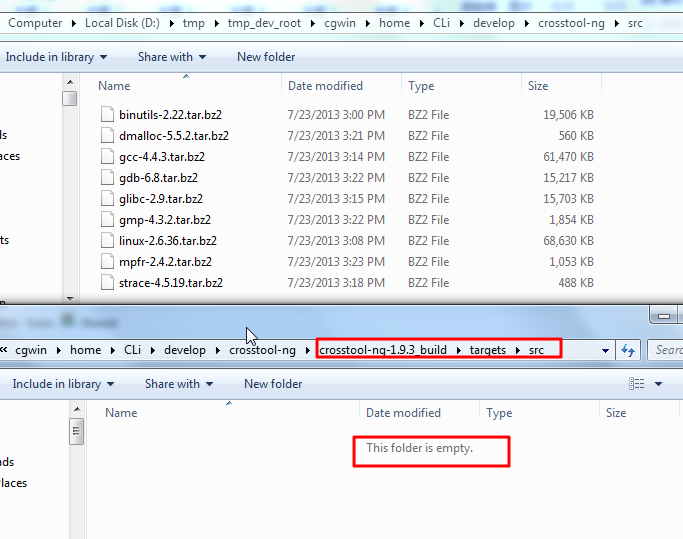The height and width of the screenshot is (539, 683).
Task: Open binutils-2.22.tar.bz2 file icon
Action: [107, 115]
